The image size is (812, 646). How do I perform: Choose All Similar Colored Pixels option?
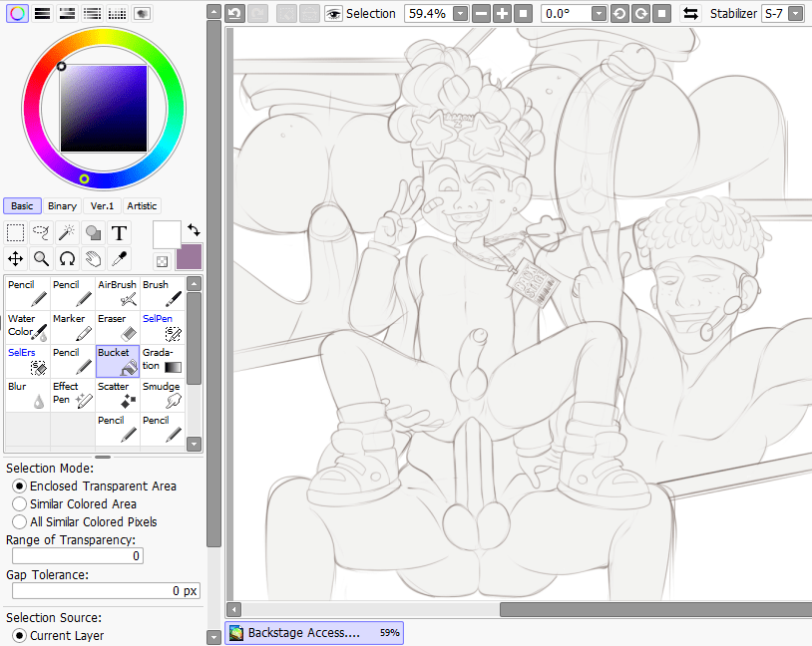pyautogui.click(x=20, y=521)
